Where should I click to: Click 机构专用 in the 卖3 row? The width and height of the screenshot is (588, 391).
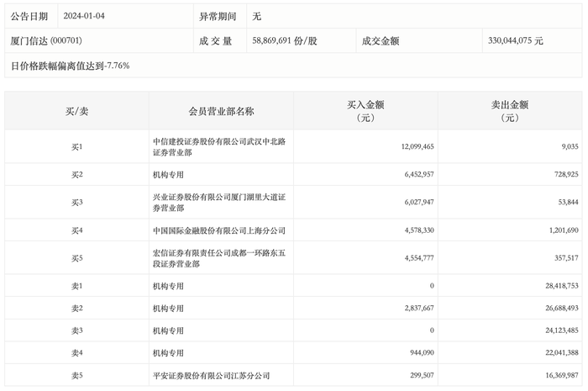coord(168,331)
